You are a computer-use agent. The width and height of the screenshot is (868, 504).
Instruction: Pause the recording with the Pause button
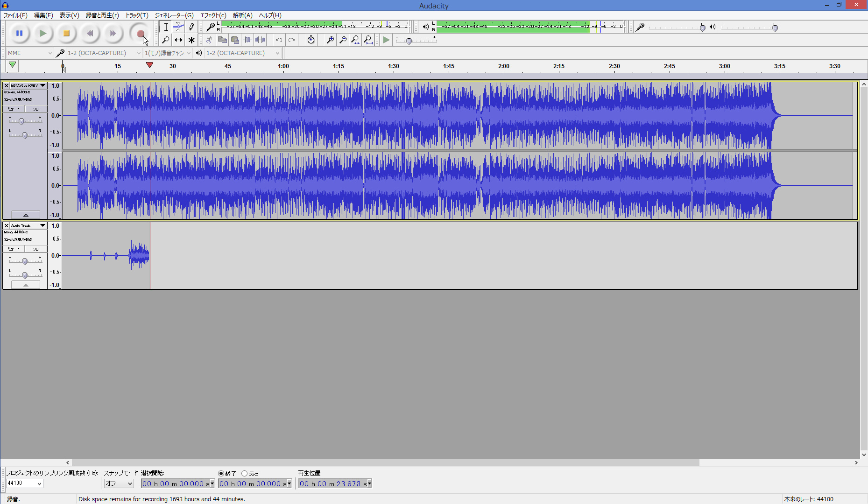pos(19,33)
